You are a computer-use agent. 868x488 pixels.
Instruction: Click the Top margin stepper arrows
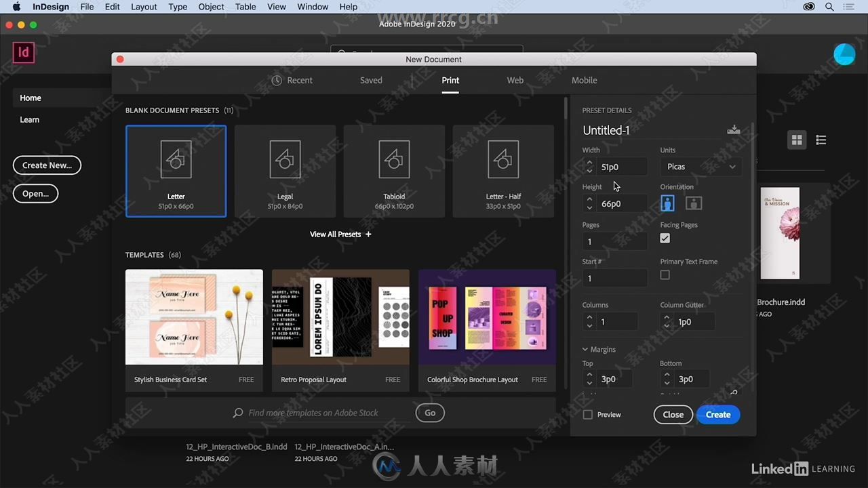(x=589, y=379)
